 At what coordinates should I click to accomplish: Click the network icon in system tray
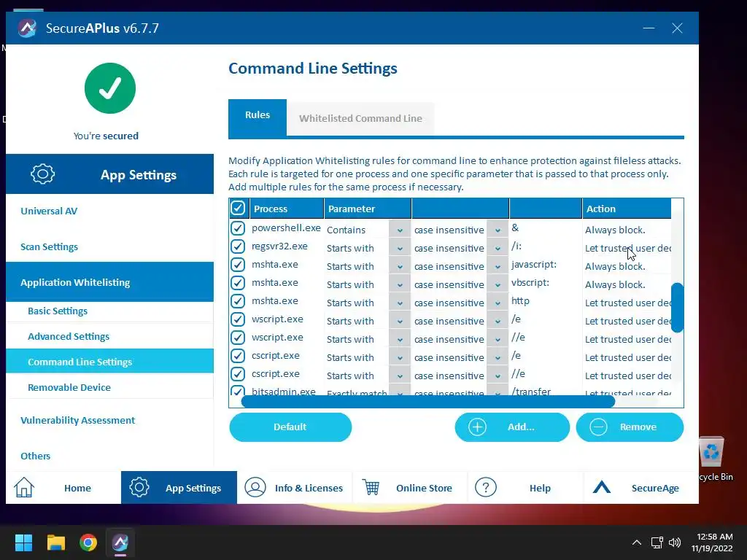tap(657, 542)
